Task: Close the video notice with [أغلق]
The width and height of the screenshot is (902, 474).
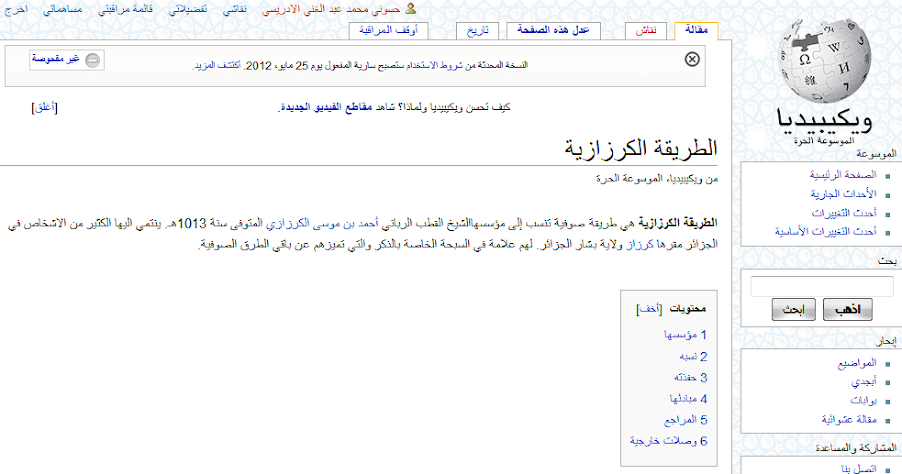Action: coord(45,107)
